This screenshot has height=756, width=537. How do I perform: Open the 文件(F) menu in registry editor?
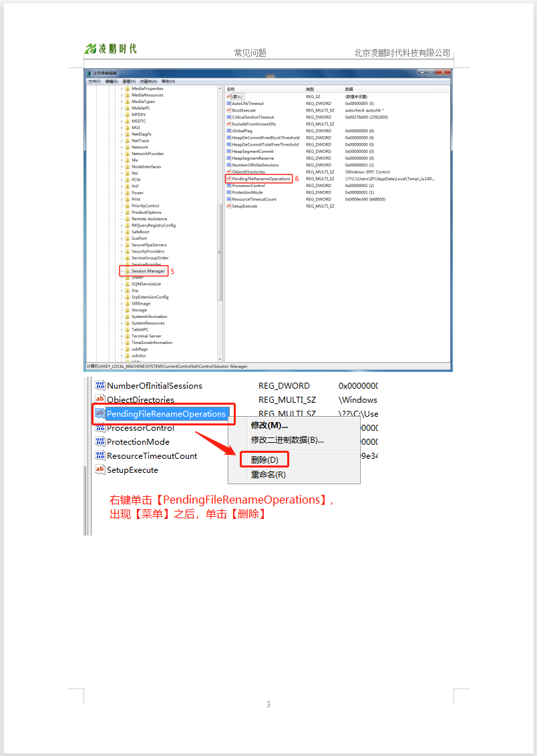(94, 81)
